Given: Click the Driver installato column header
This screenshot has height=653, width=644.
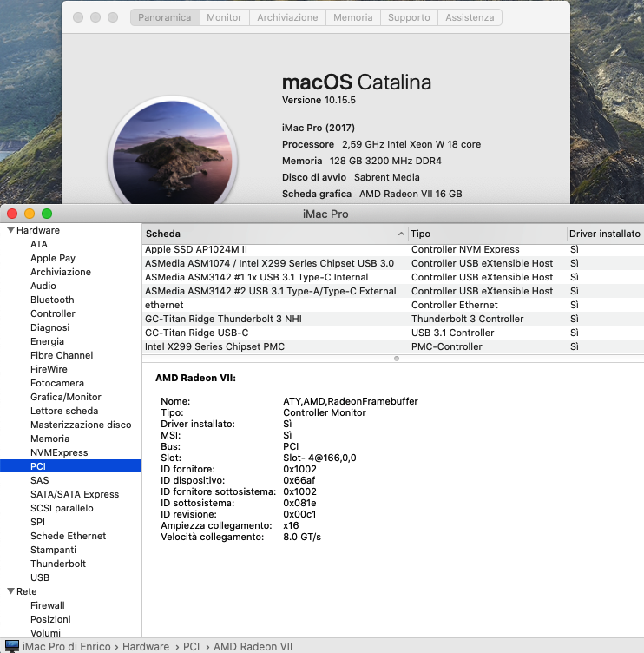Looking at the screenshot, I should [x=605, y=234].
